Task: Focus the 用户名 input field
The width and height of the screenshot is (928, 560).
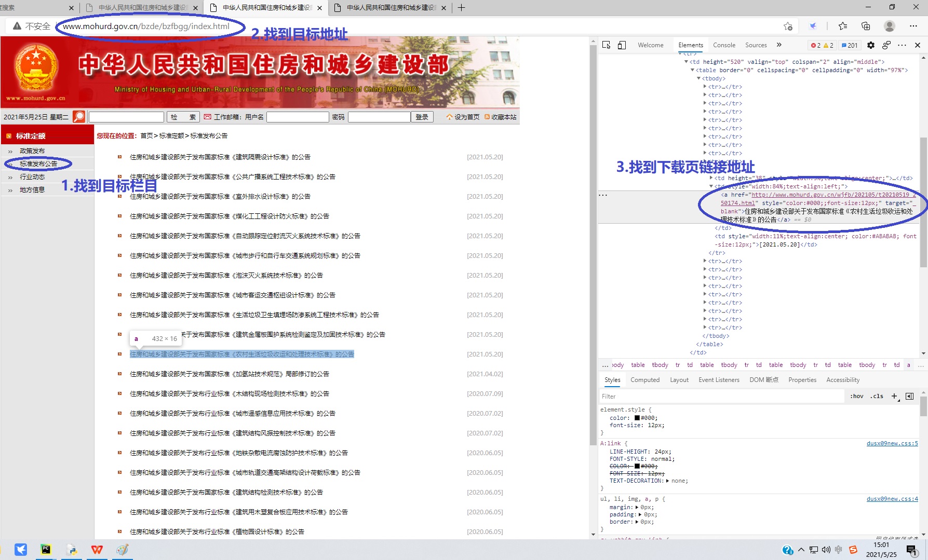Action: click(x=298, y=117)
